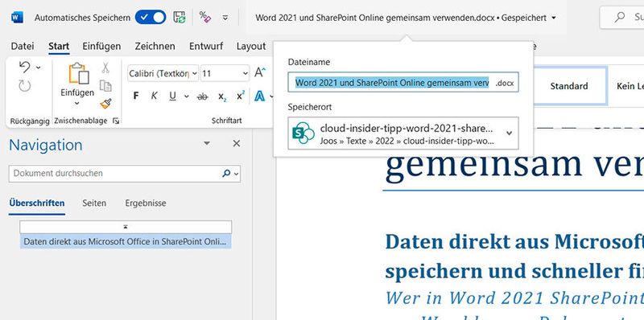Click the copy icon
This screenshot has width=644, height=320.
tap(106, 86)
